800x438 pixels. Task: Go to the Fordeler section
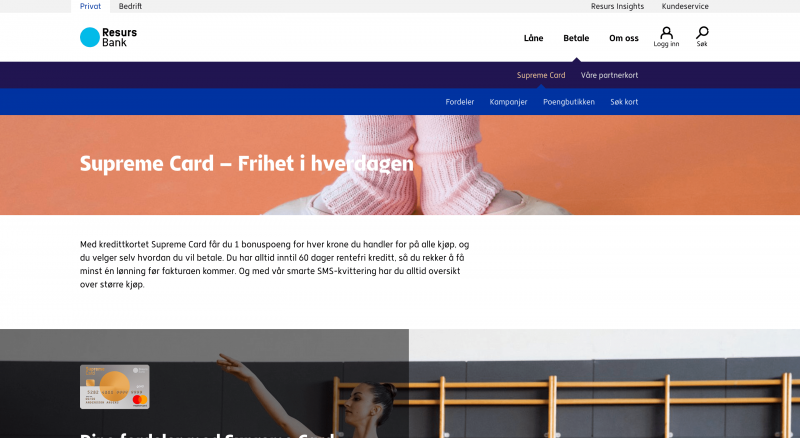click(x=460, y=102)
